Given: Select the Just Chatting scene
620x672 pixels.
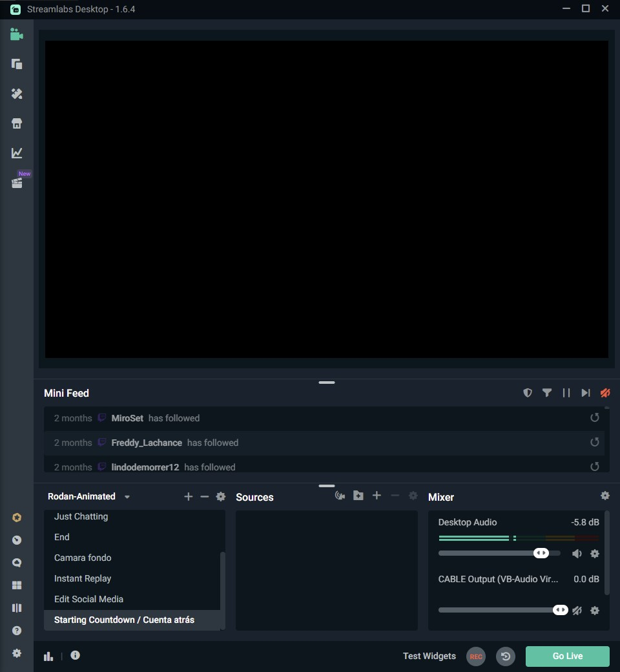Looking at the screenshot, I should 81,516.
